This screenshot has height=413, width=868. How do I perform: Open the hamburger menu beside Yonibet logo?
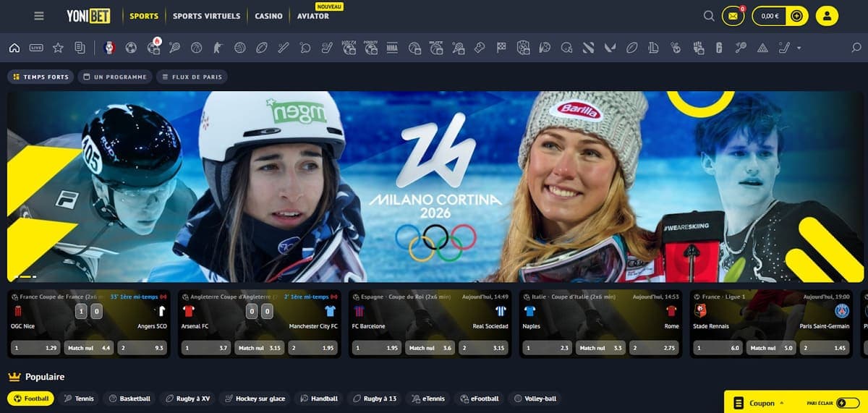tap(38, 16)
